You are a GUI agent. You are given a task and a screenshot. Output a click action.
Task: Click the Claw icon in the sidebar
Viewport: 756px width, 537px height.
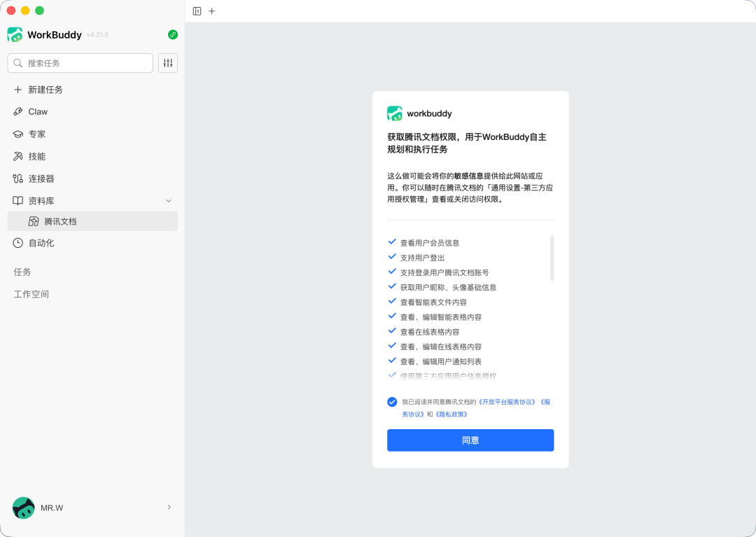[17, 112]
